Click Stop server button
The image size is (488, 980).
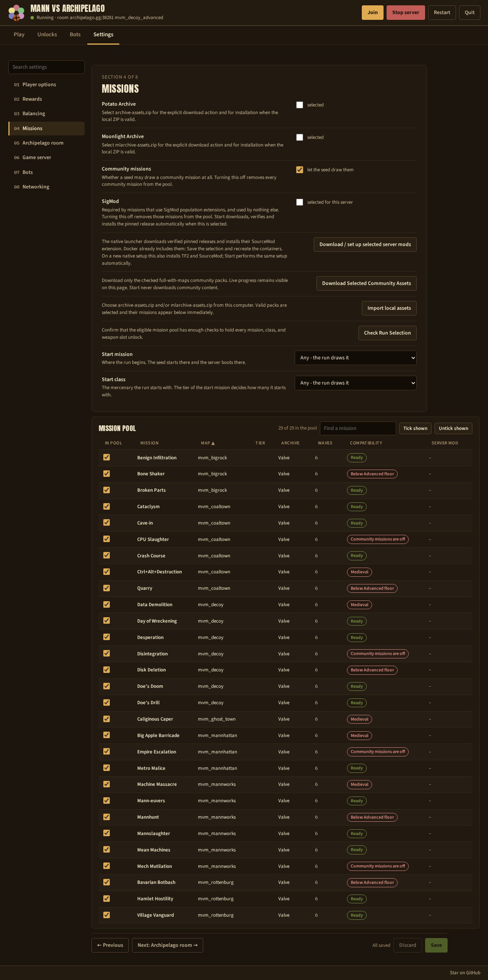click(406, 13)
